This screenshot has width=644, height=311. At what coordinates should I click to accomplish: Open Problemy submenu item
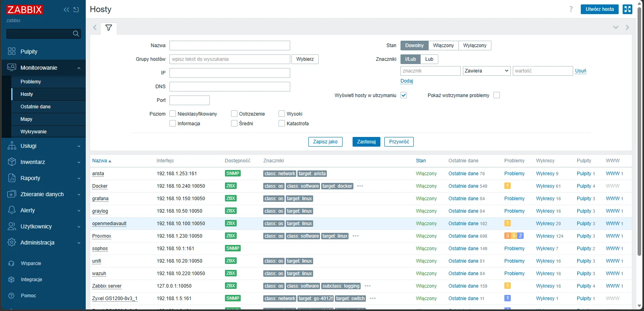(49, 82)
